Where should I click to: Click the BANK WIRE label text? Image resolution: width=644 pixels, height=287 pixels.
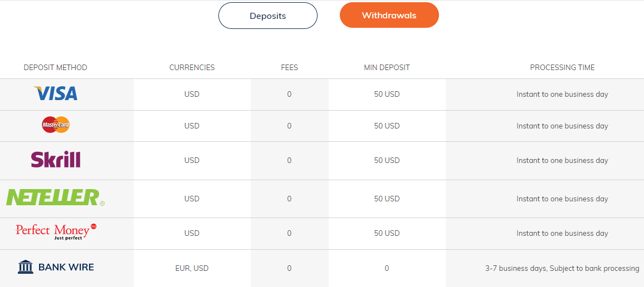click(66, 268)
